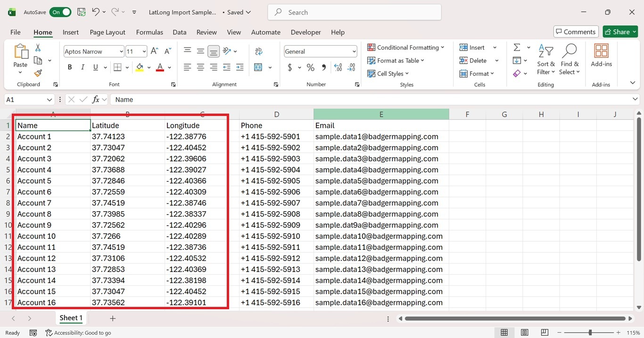The height and width of the screenshot is (338, 644).
Task: Switch to Page Layout view in status bar
Action: (524, 332)
